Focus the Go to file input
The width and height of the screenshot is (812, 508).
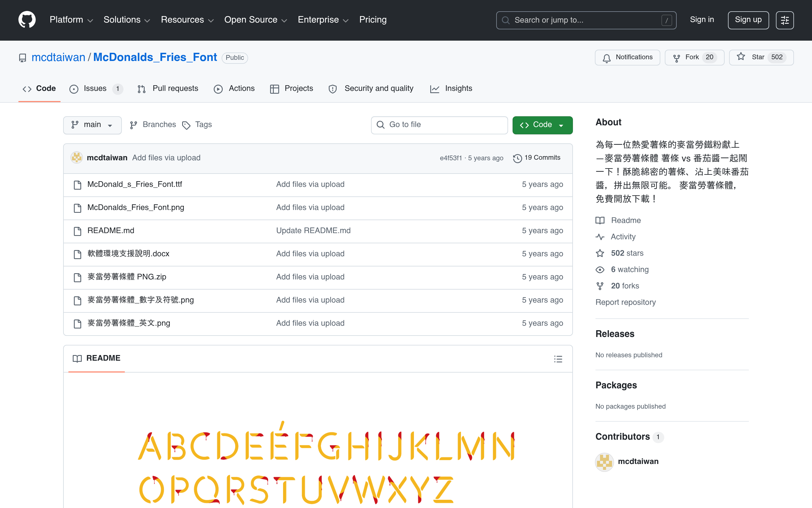439,125
